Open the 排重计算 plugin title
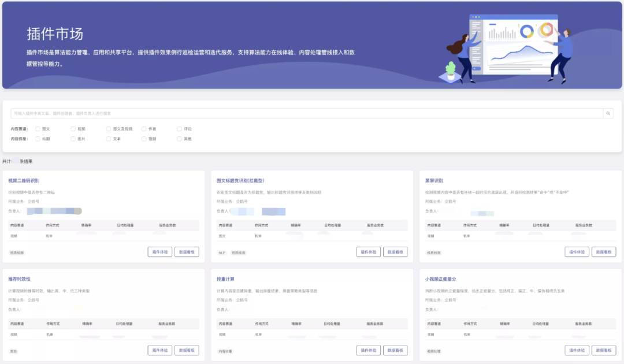The width and height of the screenshot is (624, 364). click(225, 279)
